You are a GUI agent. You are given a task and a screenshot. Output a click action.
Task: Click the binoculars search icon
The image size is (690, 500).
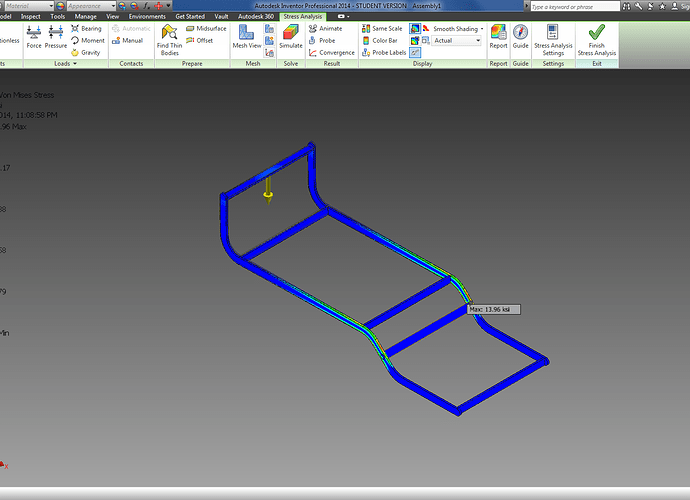click(x=627, y=6)
